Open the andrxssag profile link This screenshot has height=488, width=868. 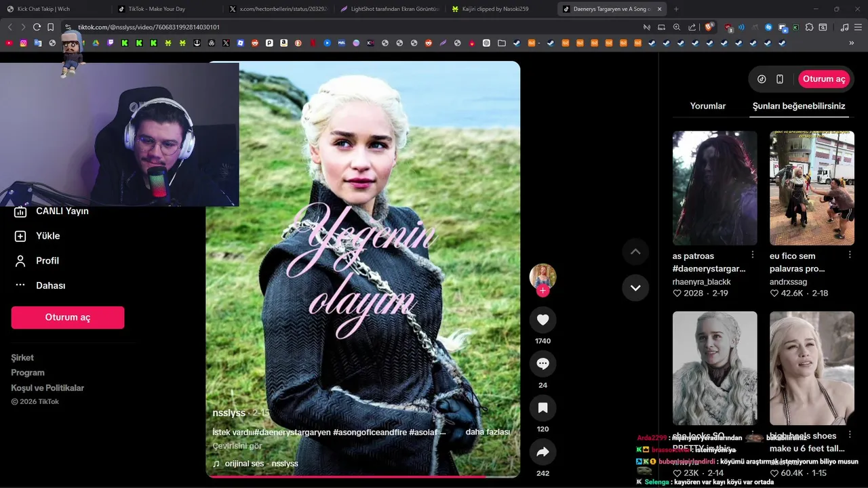coord(789,281)
